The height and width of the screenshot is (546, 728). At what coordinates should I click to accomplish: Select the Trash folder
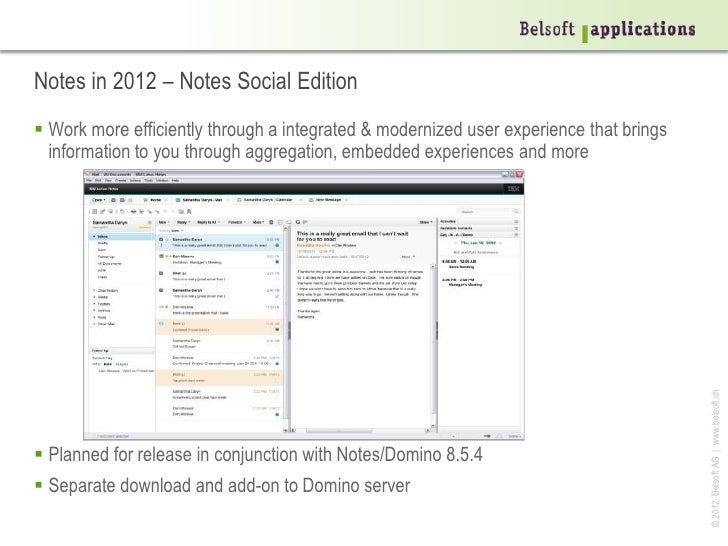tap(103, 277)
